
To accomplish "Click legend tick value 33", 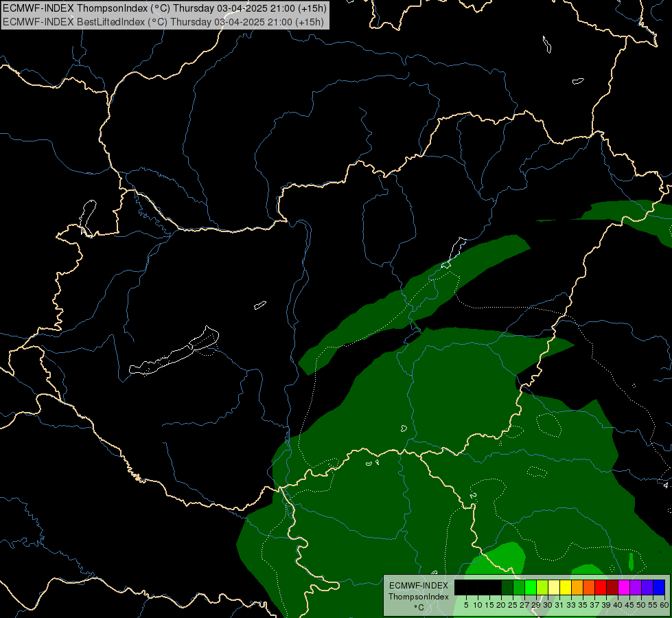I will click(571, 605).
